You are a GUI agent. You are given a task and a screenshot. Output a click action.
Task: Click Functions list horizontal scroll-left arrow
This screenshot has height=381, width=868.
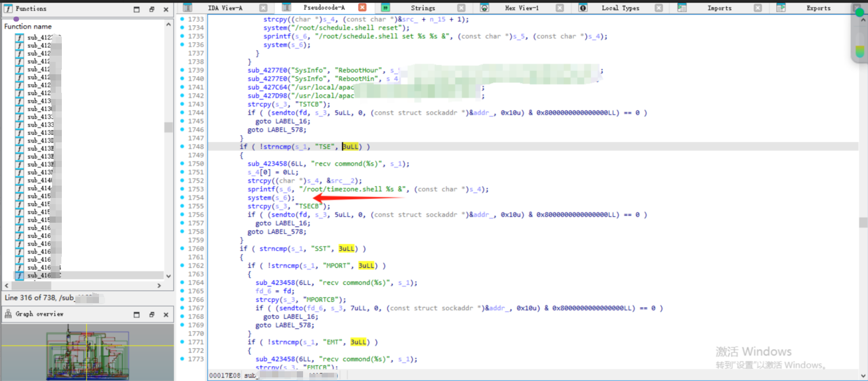click(x=6, y=285)
